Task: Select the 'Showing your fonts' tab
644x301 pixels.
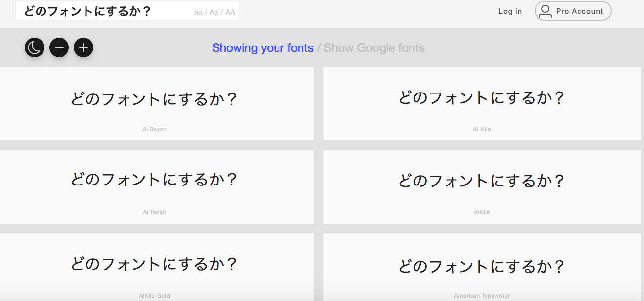Action: point(263,48)
